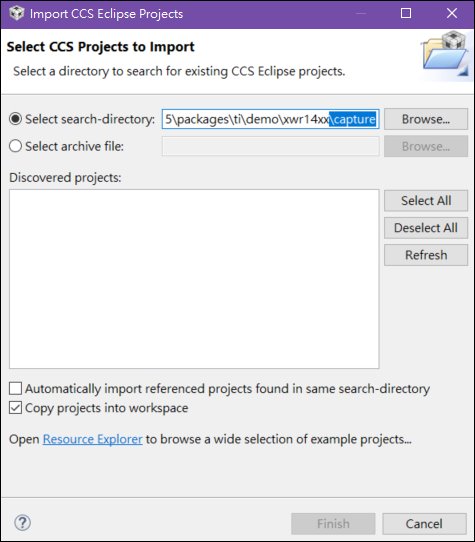Uncheck Copy projects into workspace
This screenshot has width=475, height=542.
pyautogui.click(x=16, y=408)
